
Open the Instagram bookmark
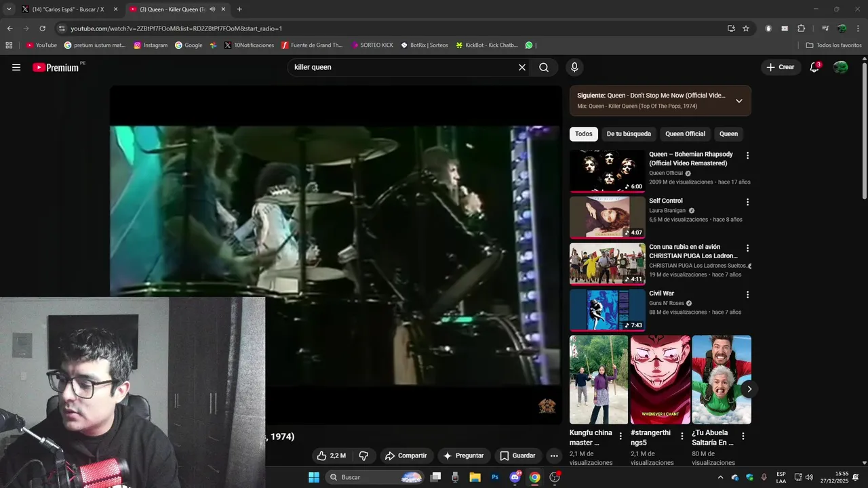point(151,45)
